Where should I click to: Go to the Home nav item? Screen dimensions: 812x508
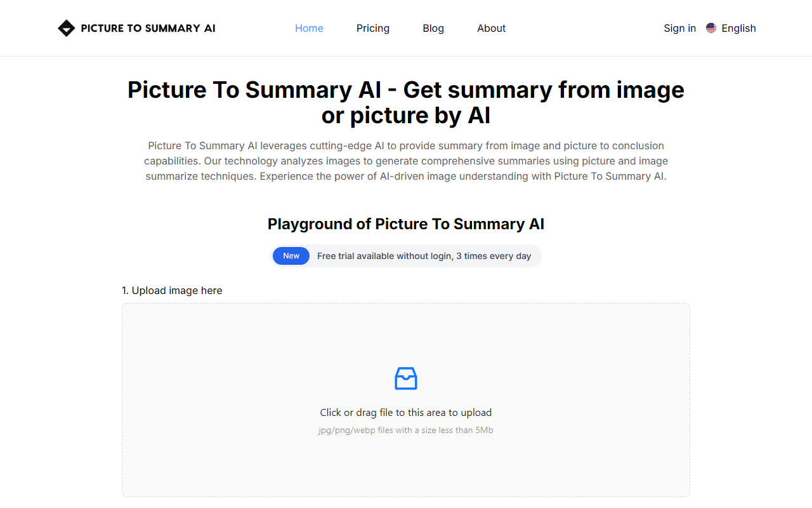(x=309, y=28)
